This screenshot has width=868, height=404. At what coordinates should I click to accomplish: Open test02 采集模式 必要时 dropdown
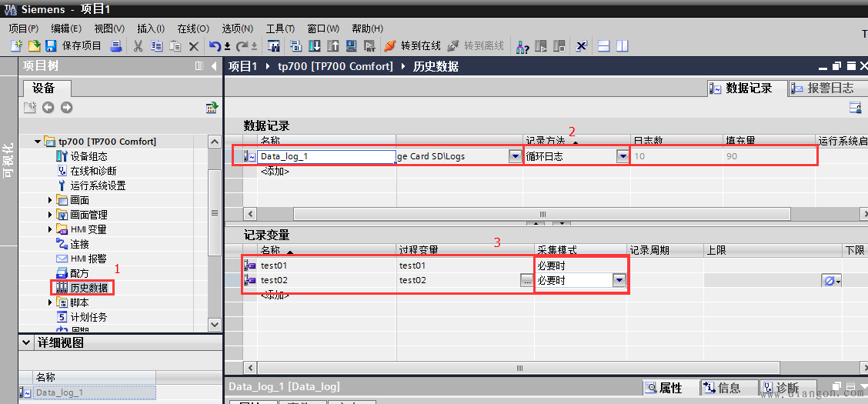click(619, 281)
